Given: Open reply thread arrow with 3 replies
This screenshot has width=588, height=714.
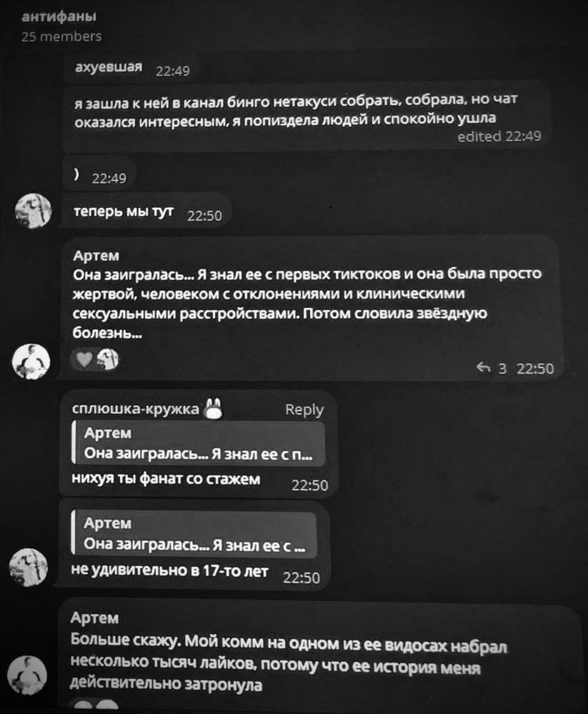Looking at the screenshot, I should (x=491, y=368).
